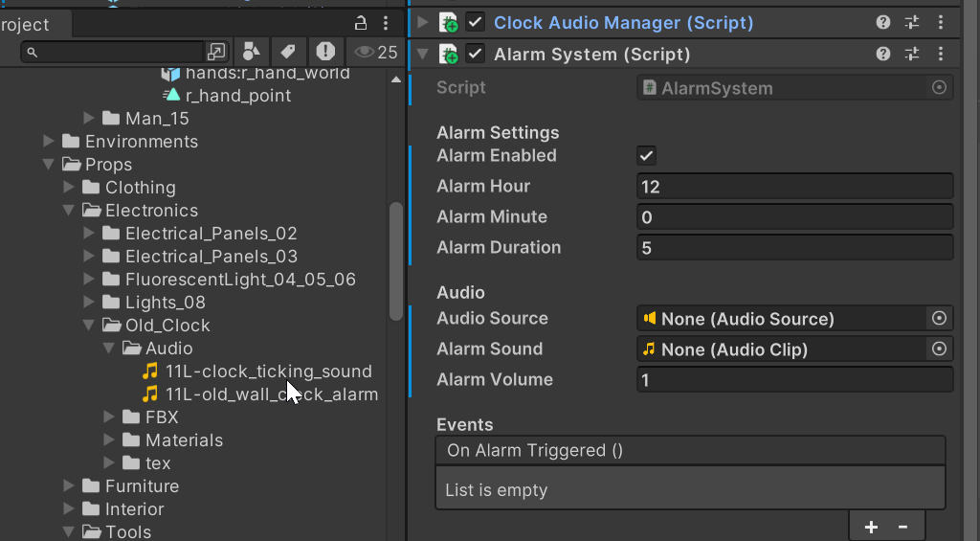This screenshot has width=980, height=541.
Task: Open object picker for Alarm Sound
Action: [939, 349]
